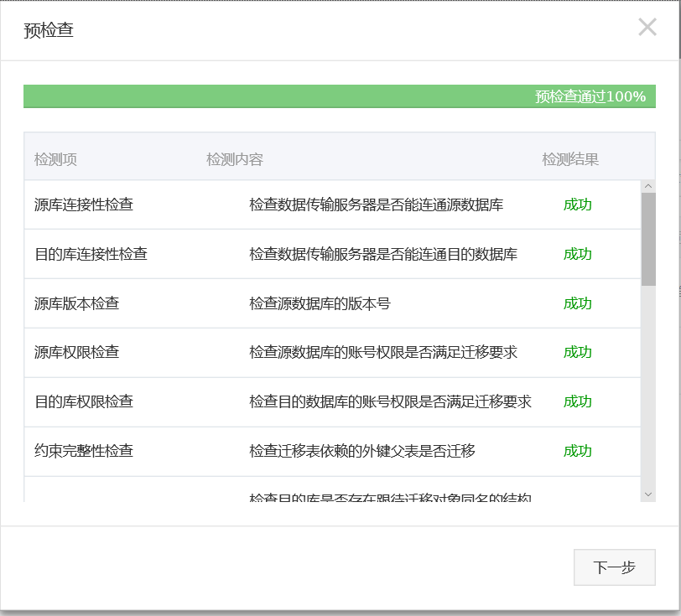Click 成功 result for 源库版本检查

point(577,303)
